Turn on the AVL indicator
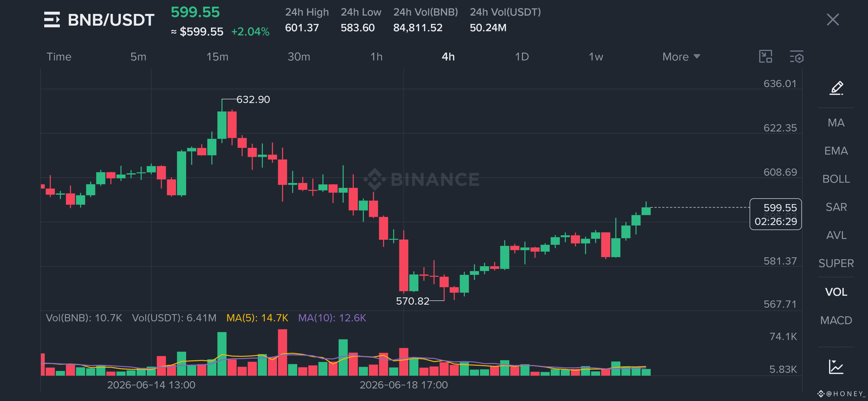 coord(836,235)
